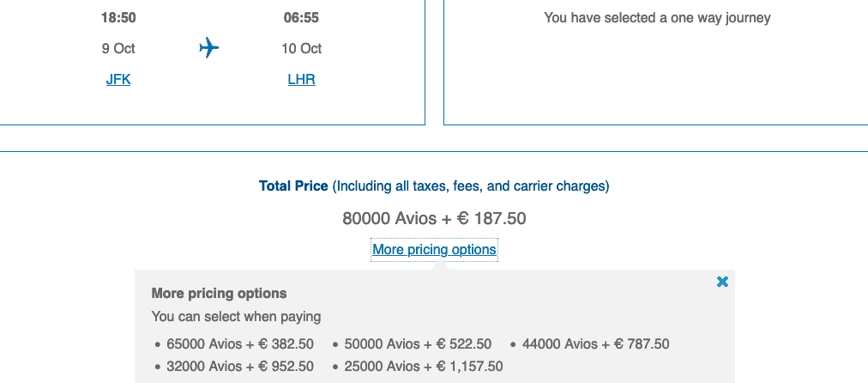Viewport: 868px width, 383px height.
Task: Click the one way journey message
Action: 657,17
